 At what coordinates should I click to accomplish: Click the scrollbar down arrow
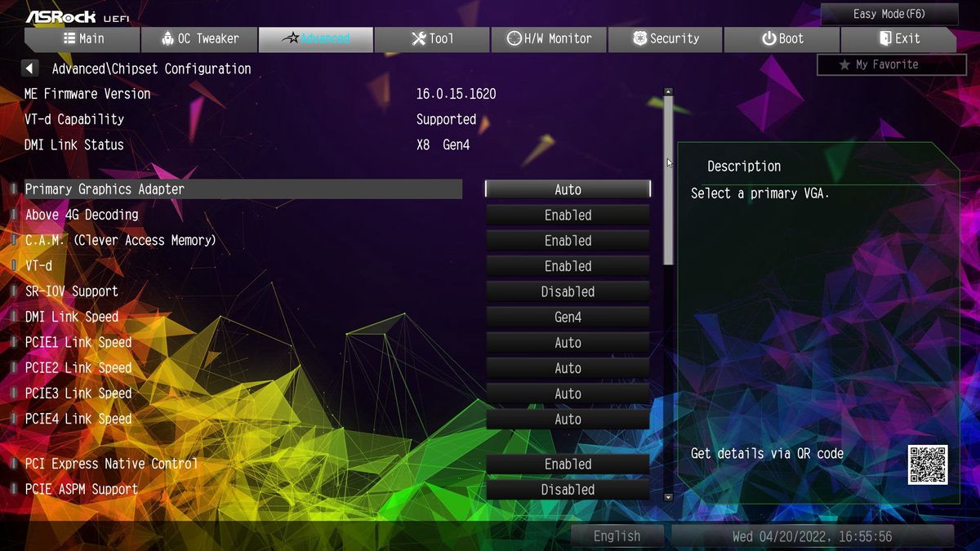pos(668,496)
